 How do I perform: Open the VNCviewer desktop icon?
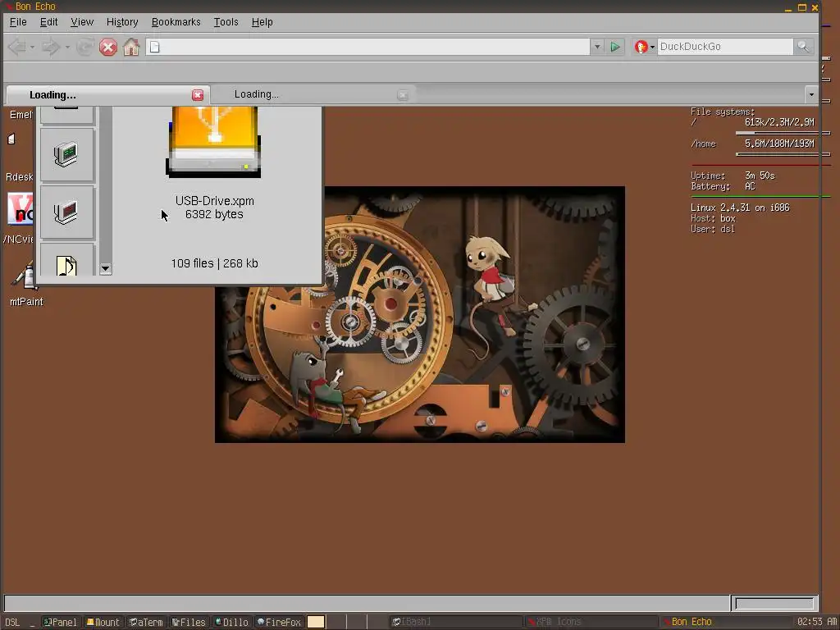coord(20,209)
